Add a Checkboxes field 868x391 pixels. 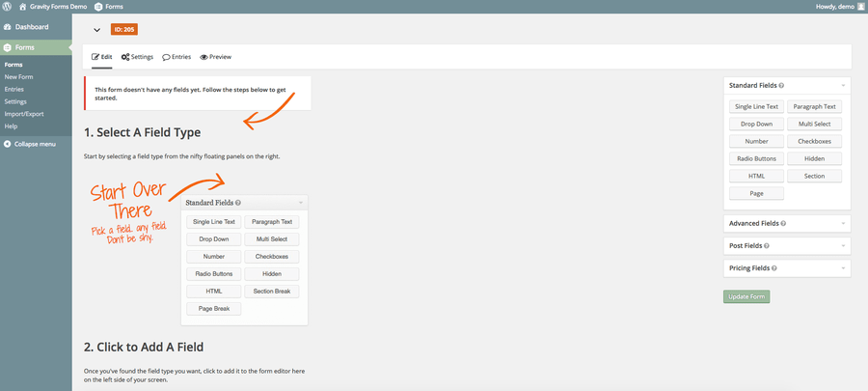click(x=814, y=141)
